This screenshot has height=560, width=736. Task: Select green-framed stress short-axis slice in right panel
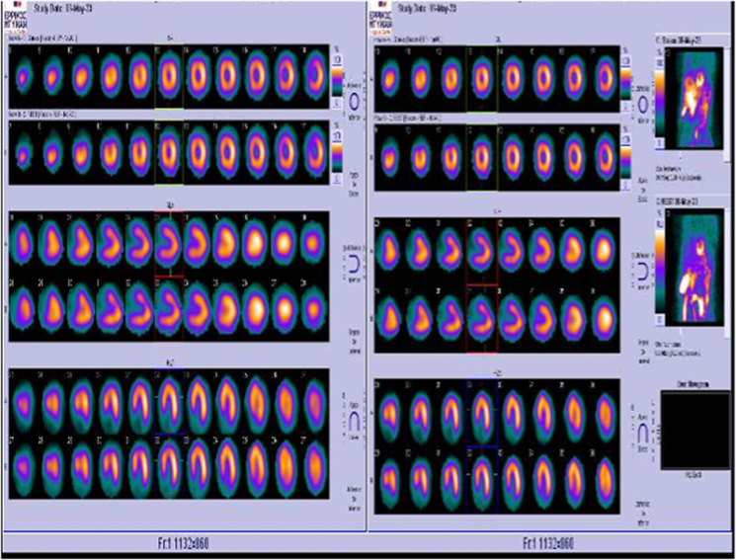coord(481,79)
